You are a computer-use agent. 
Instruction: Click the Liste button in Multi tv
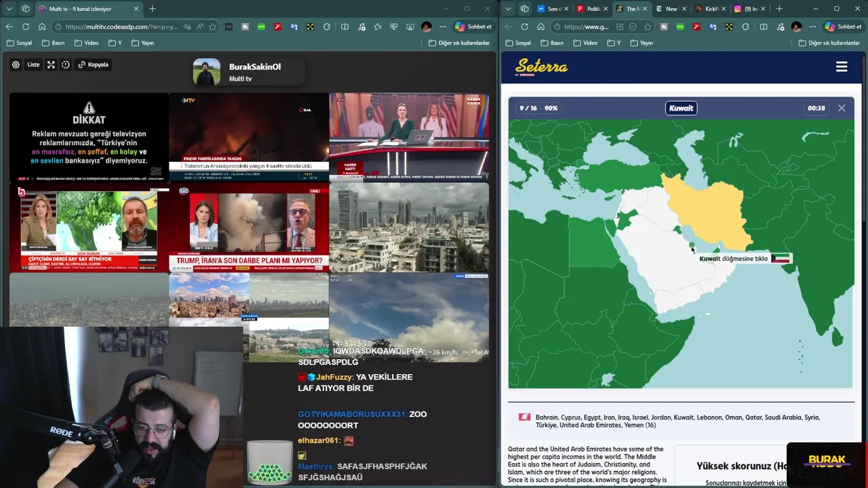pyautogui.click(x=33, y=64)
